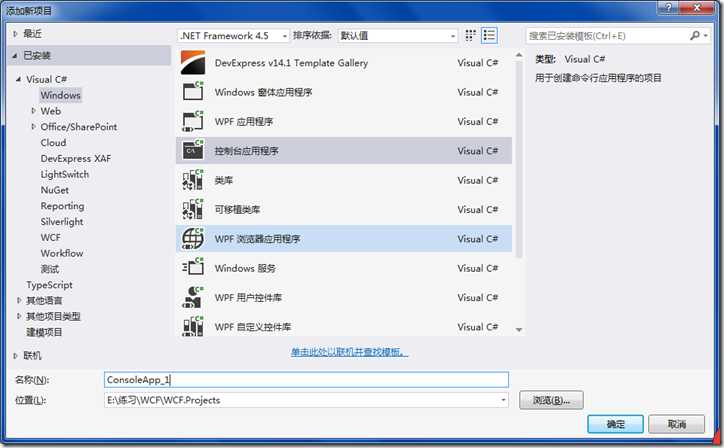Click the WPF 应用程序 template icon
The image size is (724, 448).
tap(193, 121)
